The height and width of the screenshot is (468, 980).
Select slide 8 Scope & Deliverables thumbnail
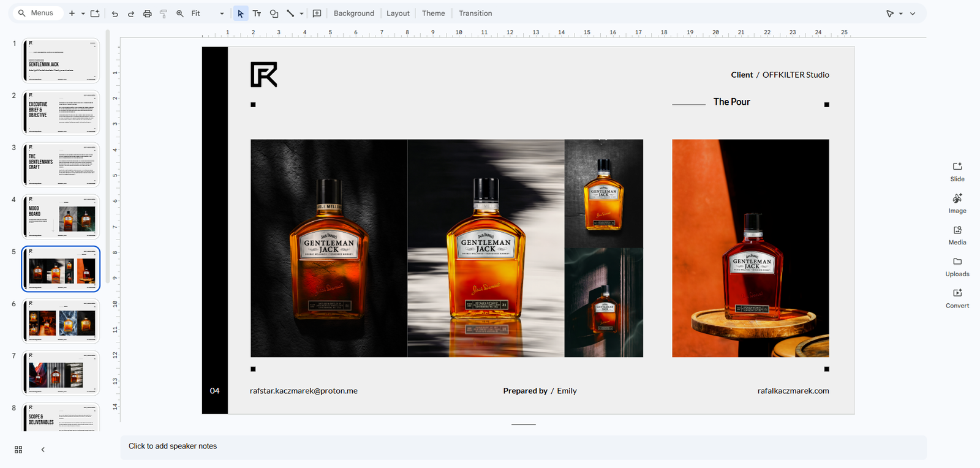[x=61, y=417]
